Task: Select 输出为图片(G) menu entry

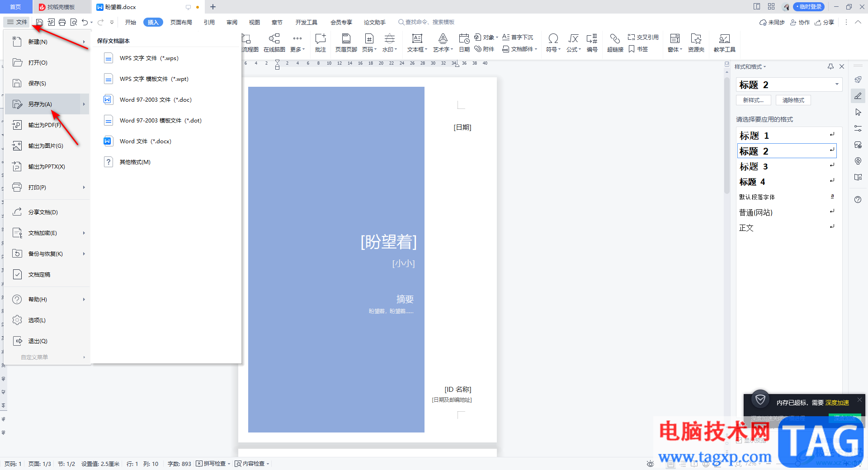Action: pyautogui.click(x=47, y=146)
